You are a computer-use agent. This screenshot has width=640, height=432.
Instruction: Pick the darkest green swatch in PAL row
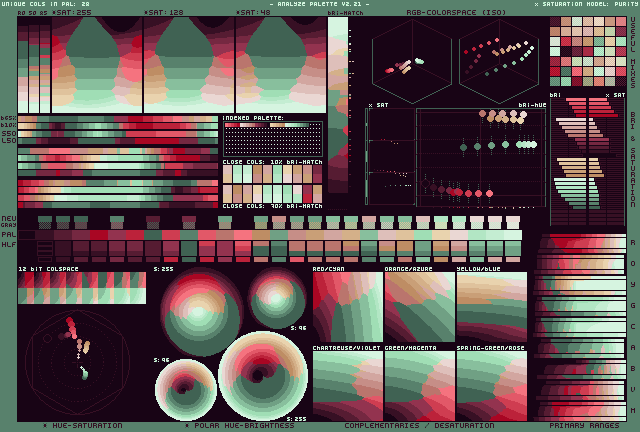[153, 235]
